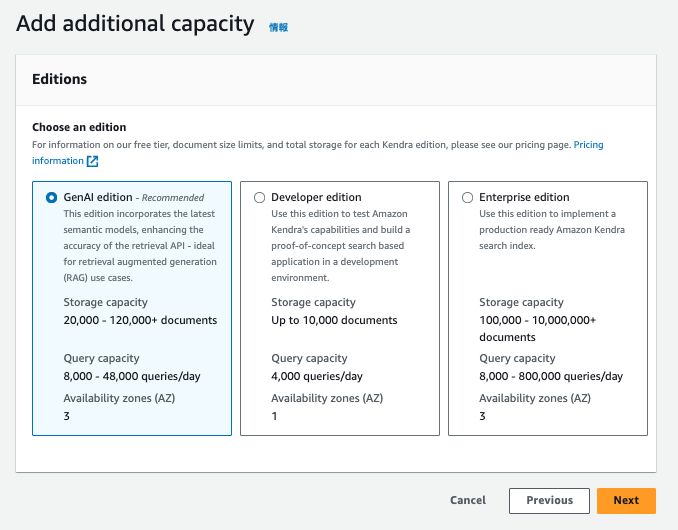678x530 pixels.
Task: Click the Enterprise edition card title
Action: coord(524,197)
